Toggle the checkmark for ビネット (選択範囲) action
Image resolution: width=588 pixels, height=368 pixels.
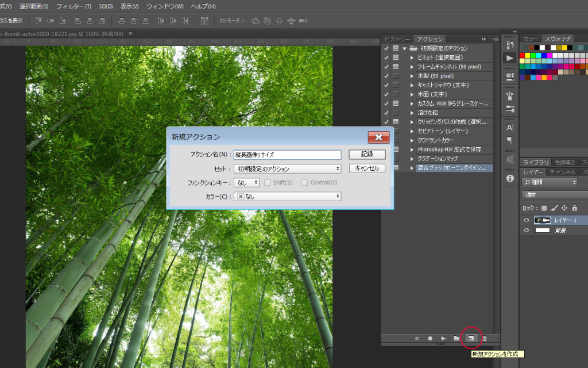386,57
